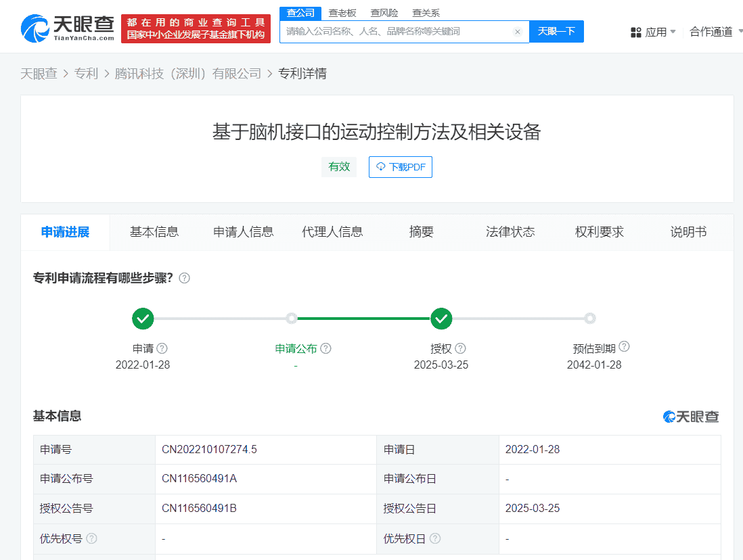Download the patent PDF
This screenshot has width=743, height=560.
401,167
